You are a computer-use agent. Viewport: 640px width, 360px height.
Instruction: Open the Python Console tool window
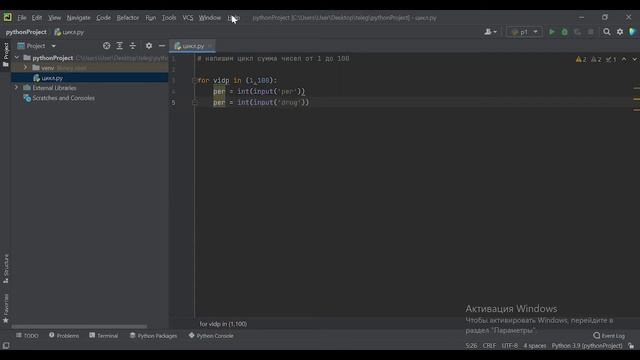click(x=211, y=336)
